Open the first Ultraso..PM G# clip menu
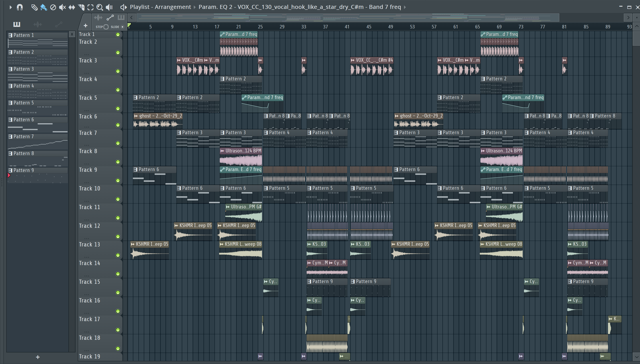 tap(228, 207)
